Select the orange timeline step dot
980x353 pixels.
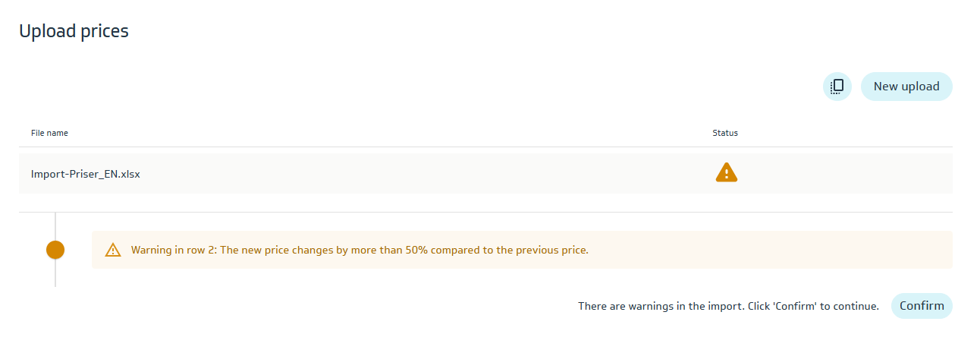(55, 250)
